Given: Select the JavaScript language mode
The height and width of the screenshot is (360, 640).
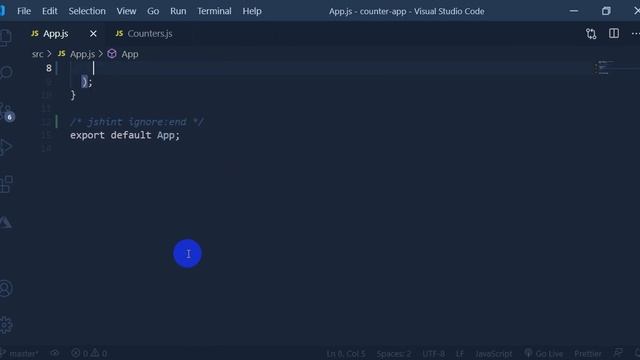Looking at the screenshot, I should pyautogui.click(x=493, y=353).
